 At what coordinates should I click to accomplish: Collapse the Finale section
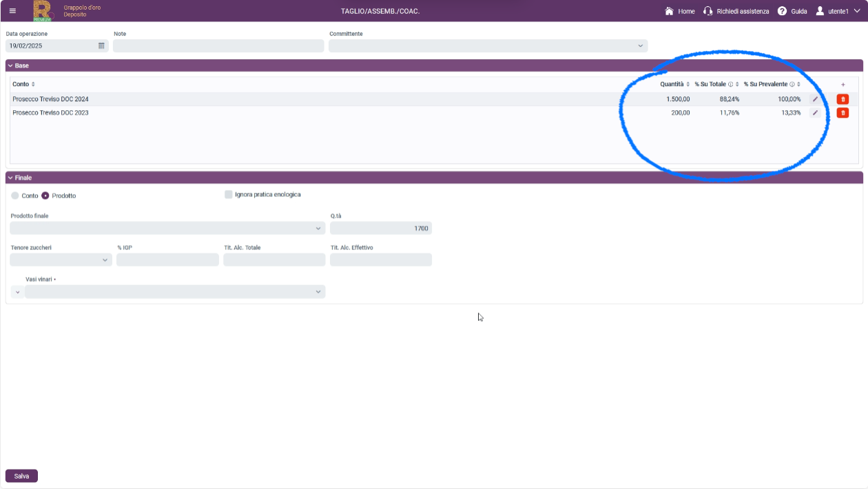click(10, 178)
